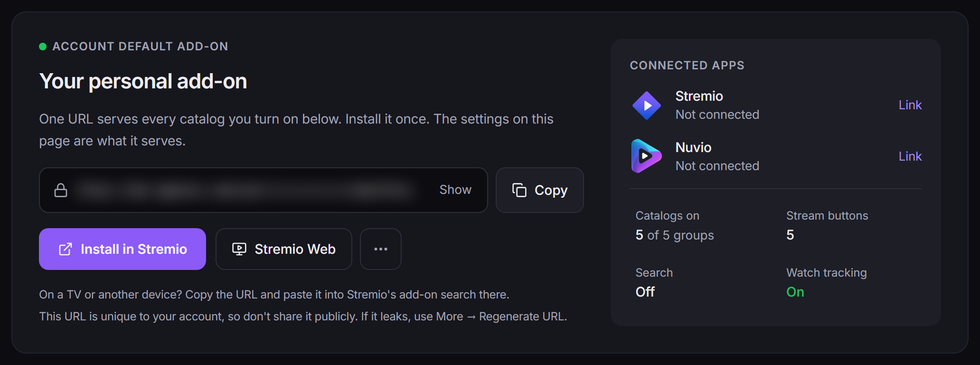
Task: Click the 'Stream buttons' label
Action: point(827,216)
